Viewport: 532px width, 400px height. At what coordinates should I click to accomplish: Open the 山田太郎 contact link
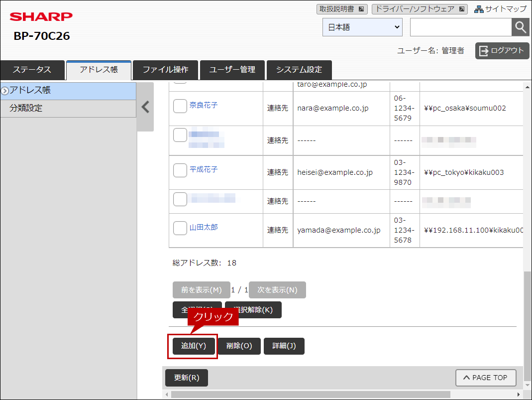click(x=204, y=227)
